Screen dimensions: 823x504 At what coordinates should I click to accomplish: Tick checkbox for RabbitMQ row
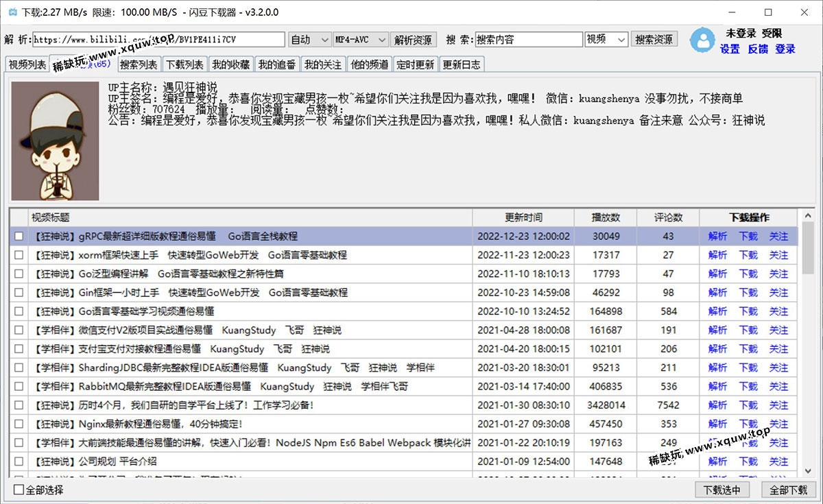coord(19,387)
